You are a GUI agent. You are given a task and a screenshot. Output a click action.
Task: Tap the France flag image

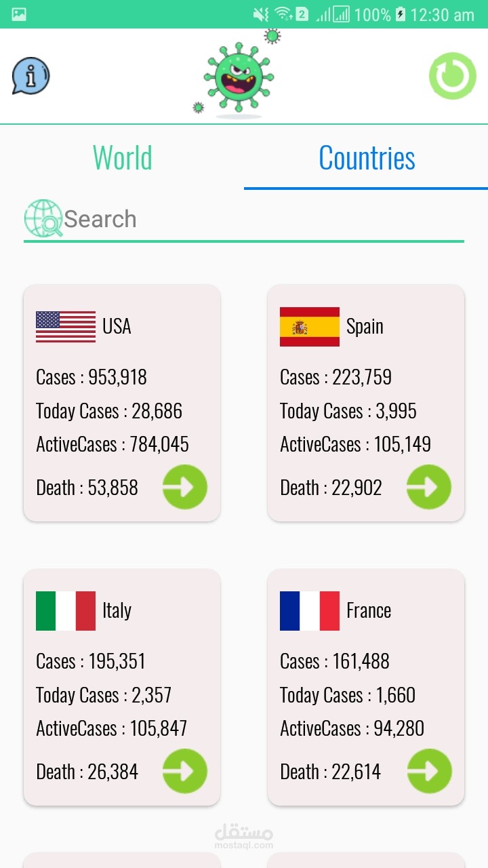point(310,610)
